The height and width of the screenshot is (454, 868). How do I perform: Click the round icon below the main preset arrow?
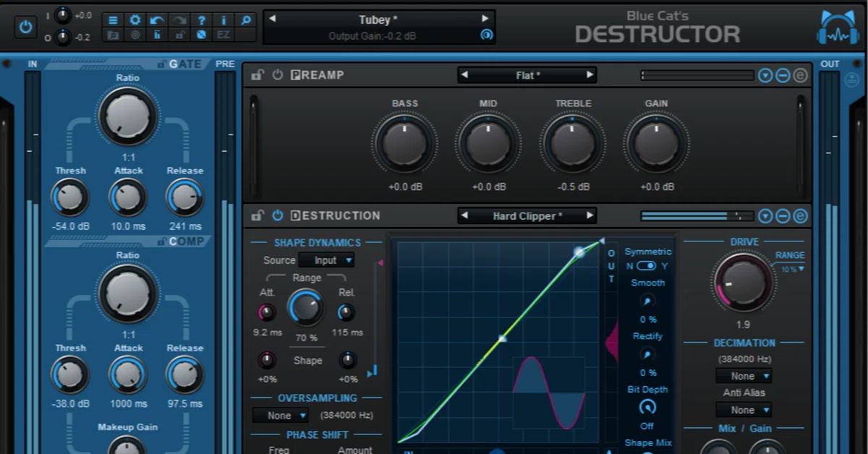[x=486, y=35]
